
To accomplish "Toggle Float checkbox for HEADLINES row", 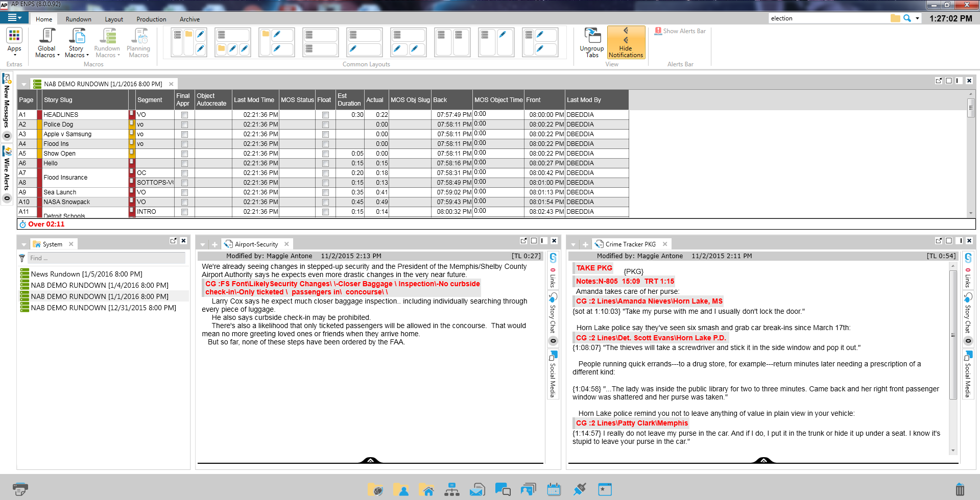I will pos(325,115).
